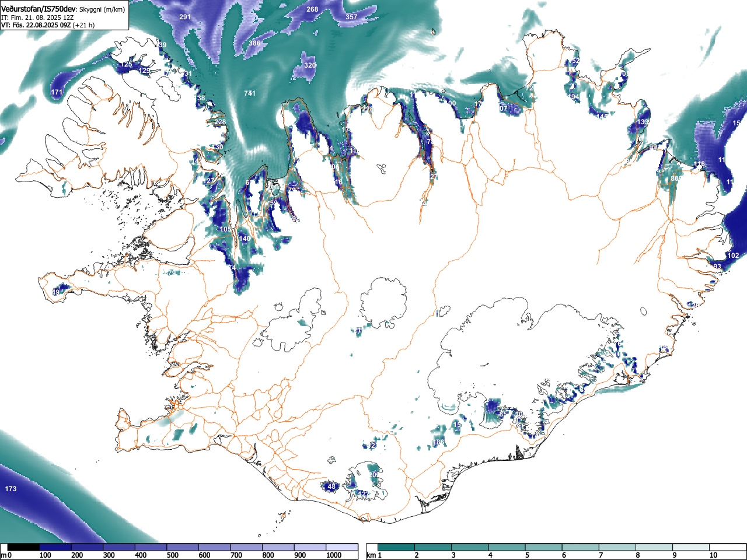The image size is (747, 560).
Task: Click the legend block starting at 1000 m
Action: 342,547
